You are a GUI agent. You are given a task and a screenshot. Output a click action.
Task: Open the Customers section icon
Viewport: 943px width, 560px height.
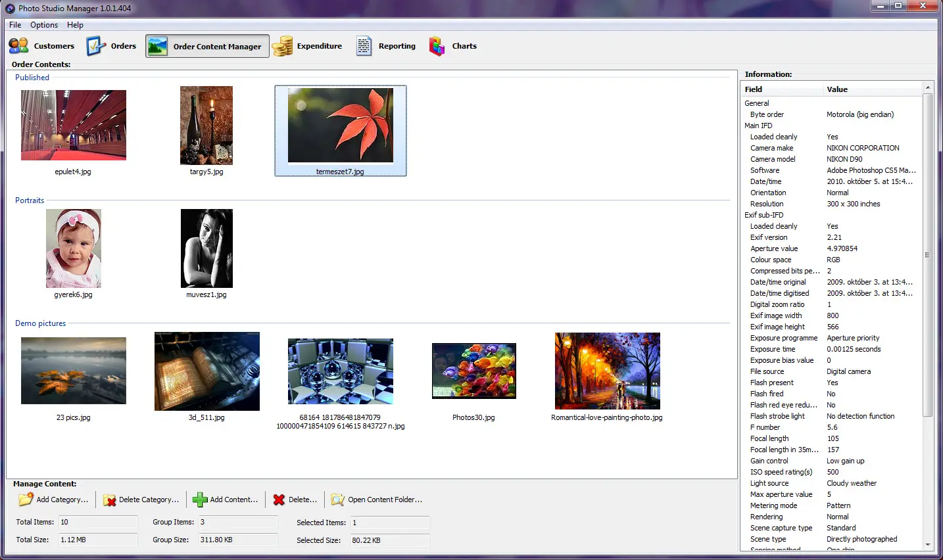click(18, 46)
